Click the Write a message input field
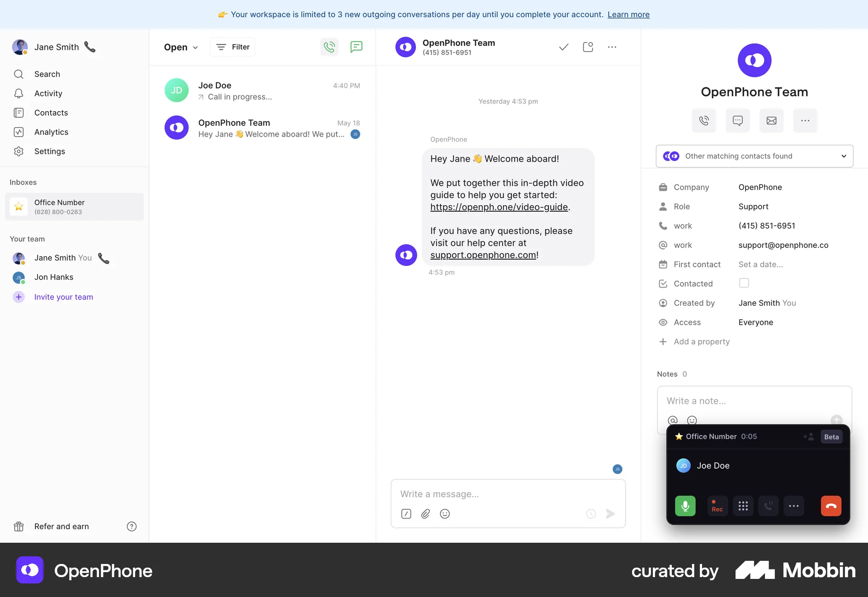This screenshot has height=597, width=868. click(507, 494)
